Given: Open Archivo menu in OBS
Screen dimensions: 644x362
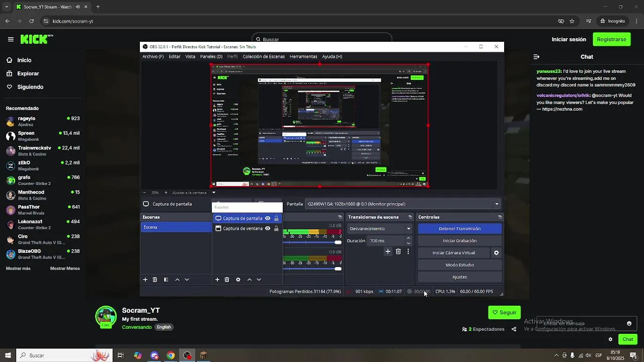Looking at the screenshot, I should [x=153, y=57].
